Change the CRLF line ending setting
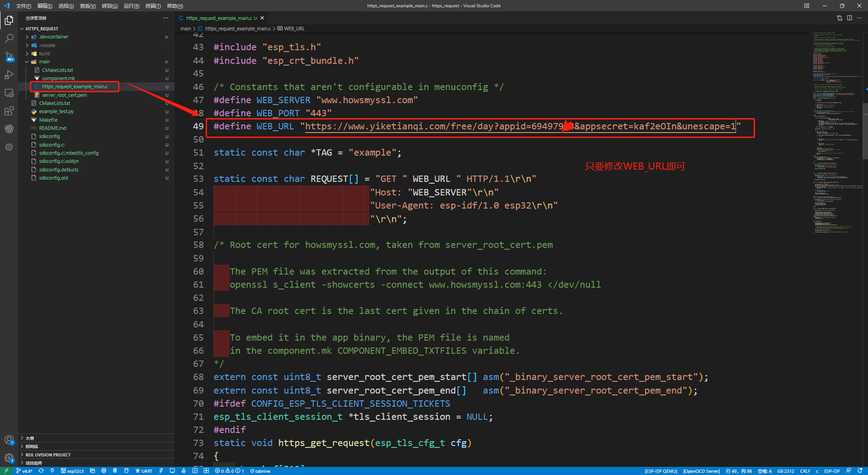The image size is (868, 475). click(805, 471)
